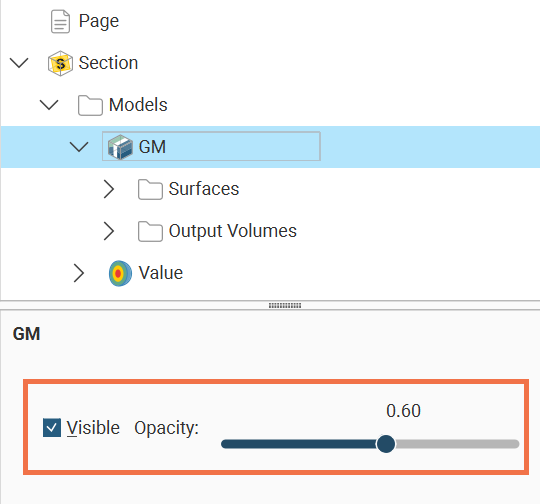Click the Page document icon

60,21
